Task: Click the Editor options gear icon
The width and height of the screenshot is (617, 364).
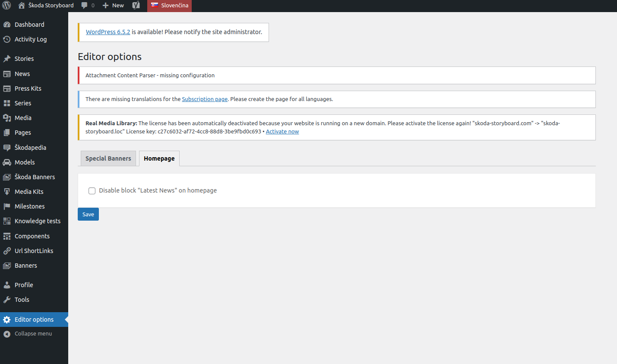Action: [x=7, y=320]
